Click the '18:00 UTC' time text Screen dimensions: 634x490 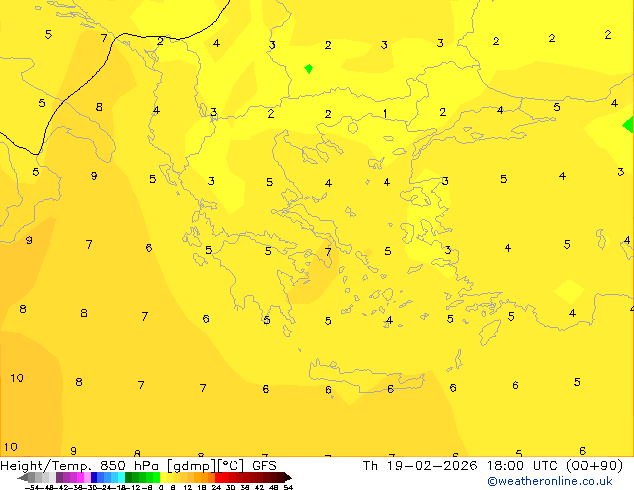[x=523, y=466]
